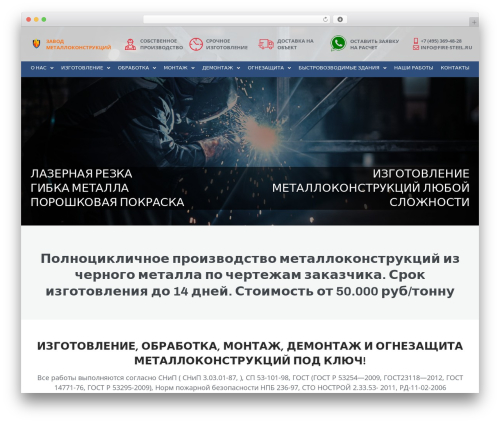Click the ИЗГОТОВЛЕНИЕ, ОБРАБОТКА, МОНТАЖ heading
Viewport: 500px width, 423px height.
coord(250,353)
